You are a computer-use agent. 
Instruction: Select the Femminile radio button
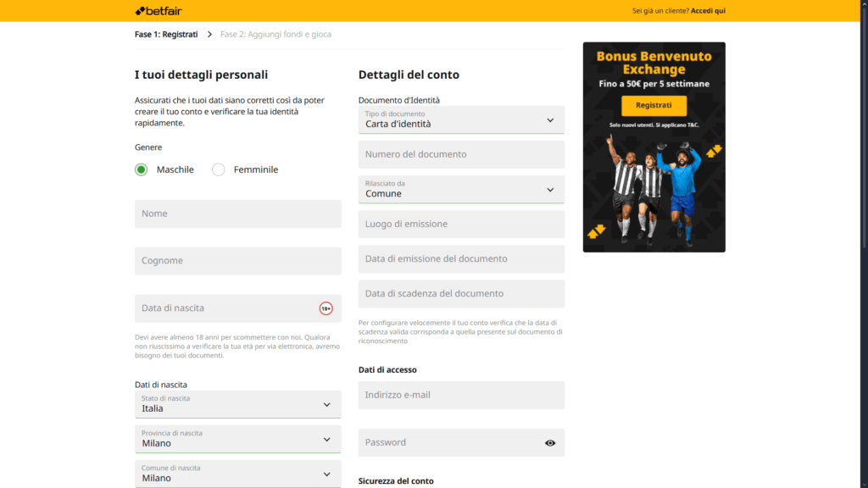pos(219,169)
